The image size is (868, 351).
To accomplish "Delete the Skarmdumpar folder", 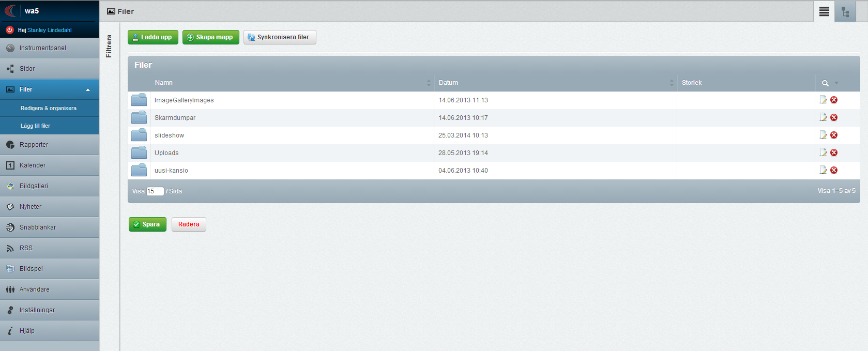I will pyautogui.click(x=834, y=117).
